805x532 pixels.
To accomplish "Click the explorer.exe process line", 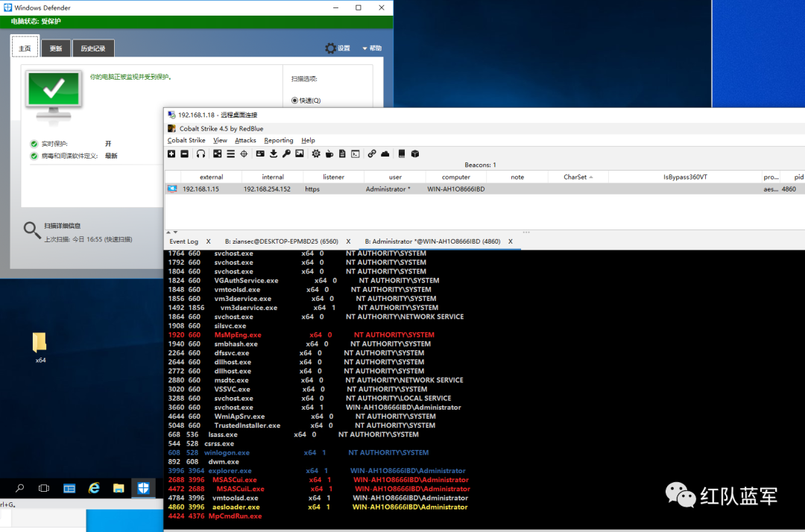I will 317,470.
